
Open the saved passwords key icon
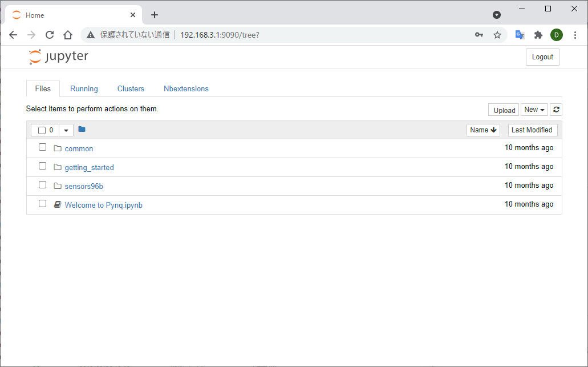click(x=479, y=35)
